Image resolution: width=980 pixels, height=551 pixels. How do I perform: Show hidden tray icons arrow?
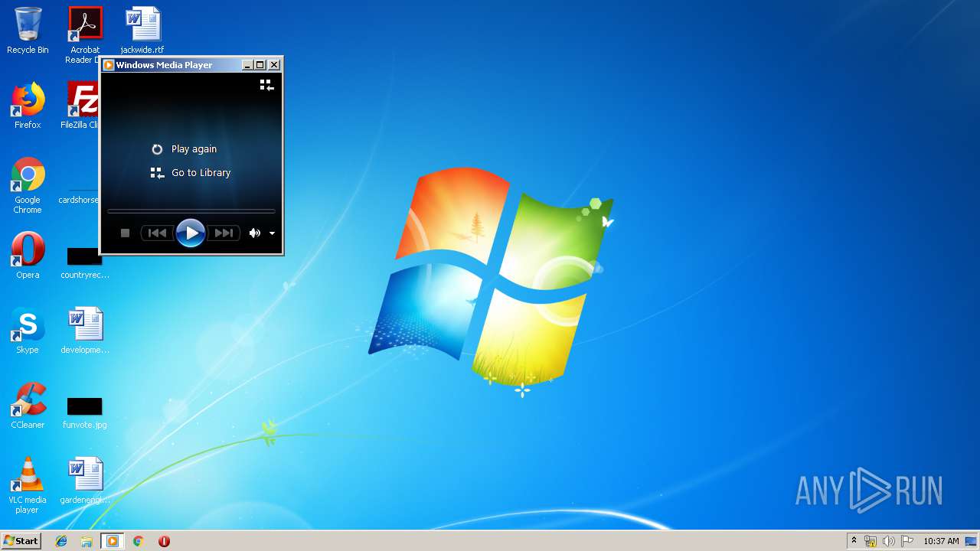(x=854, y=541)
